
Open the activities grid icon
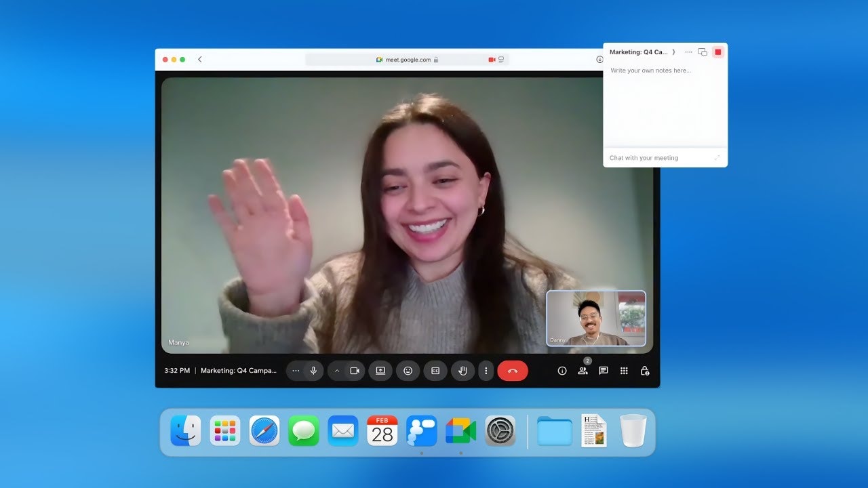(624, 371)
